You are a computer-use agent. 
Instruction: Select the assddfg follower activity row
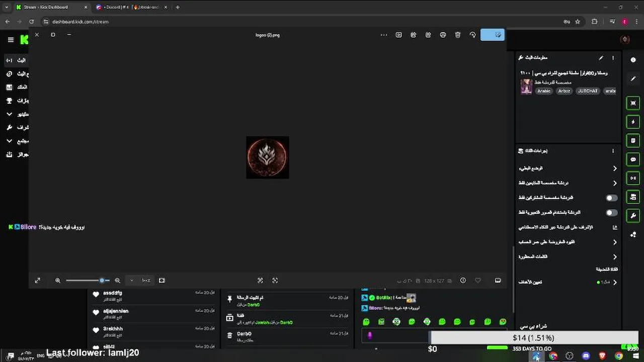[x=154, y=296]
